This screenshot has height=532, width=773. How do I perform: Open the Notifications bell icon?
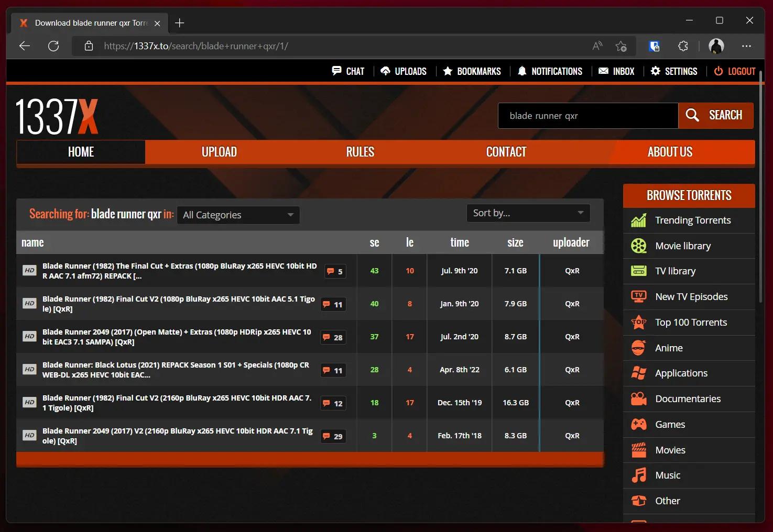click(522, 71)
